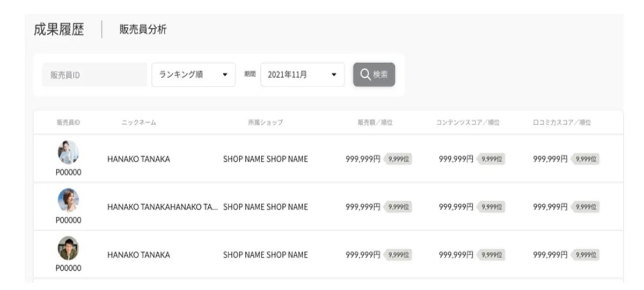This screenshot has height=290, width=644.
Task: Click the magnifier icon in the 検索 button
Action: pyautogui.click(x=365, y=75)
